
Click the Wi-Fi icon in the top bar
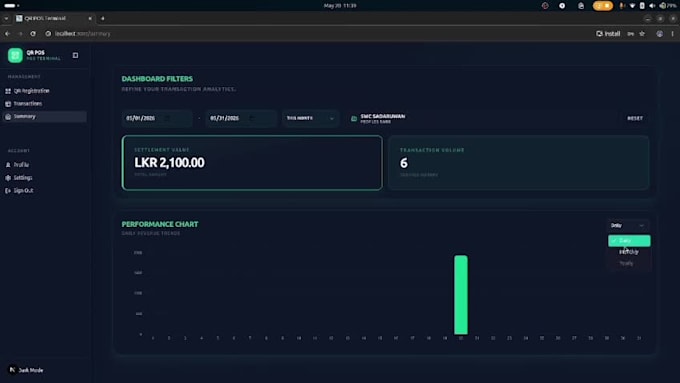pyautogui.click(x=632, y=6)
